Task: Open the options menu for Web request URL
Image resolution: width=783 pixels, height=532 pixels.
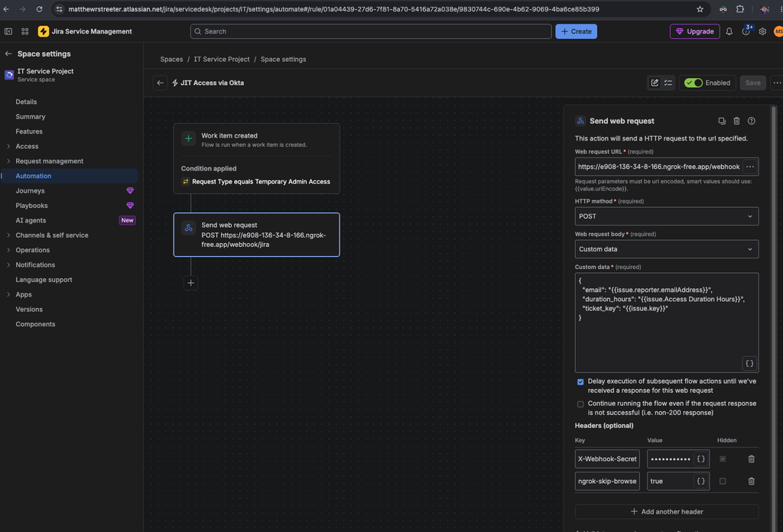Action: pyautogui.click(x=750, y=167)
